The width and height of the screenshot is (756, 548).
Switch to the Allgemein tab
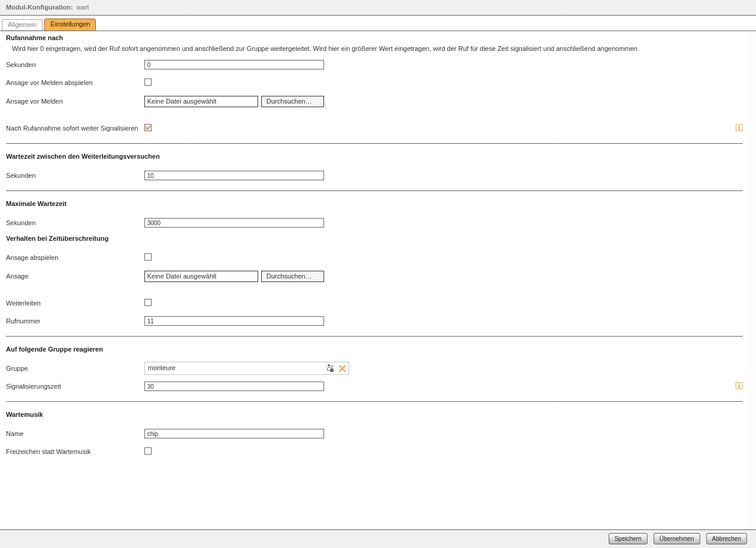click(22, 25)
